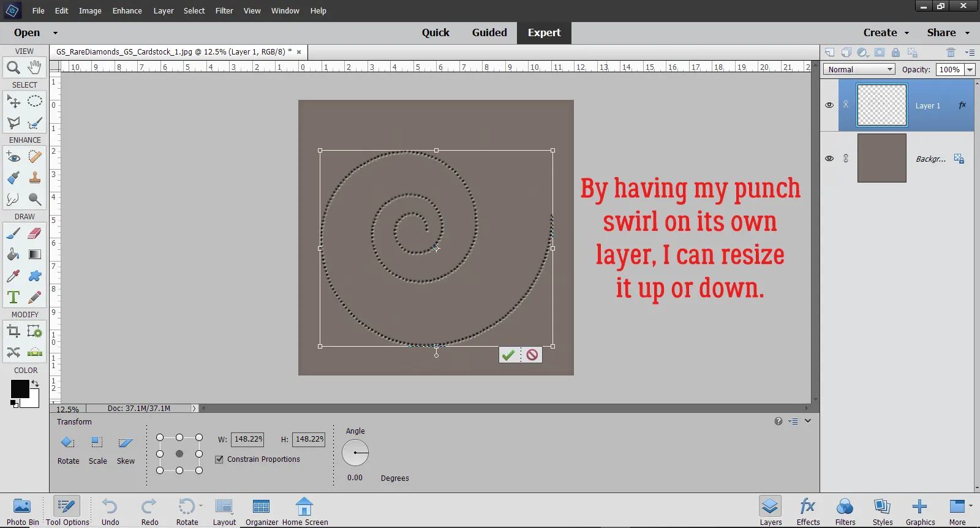The width and height of the screenshot is (980, 528).
Task: Click the Undo button
Action: [110, 511]
